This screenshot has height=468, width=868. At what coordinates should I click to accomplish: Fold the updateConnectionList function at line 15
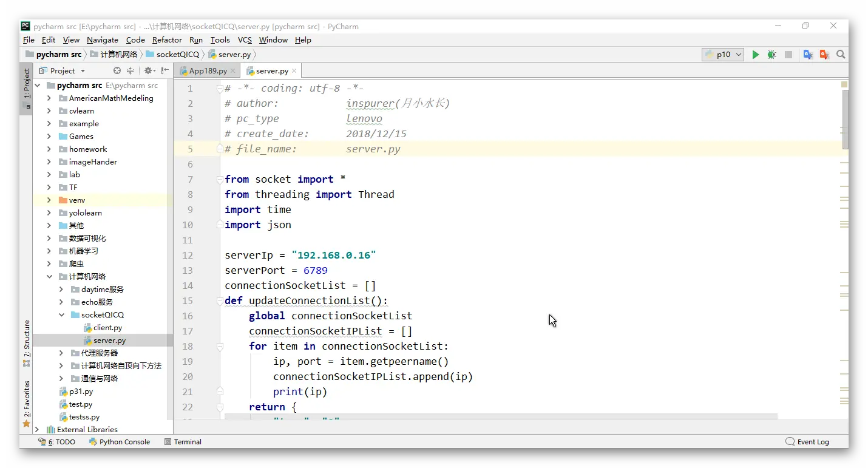coord(220,301)
